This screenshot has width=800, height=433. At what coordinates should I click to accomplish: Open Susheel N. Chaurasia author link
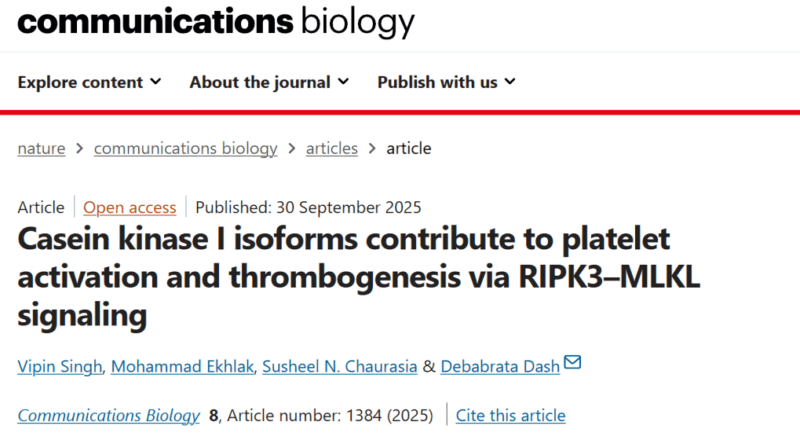[339, 366]
